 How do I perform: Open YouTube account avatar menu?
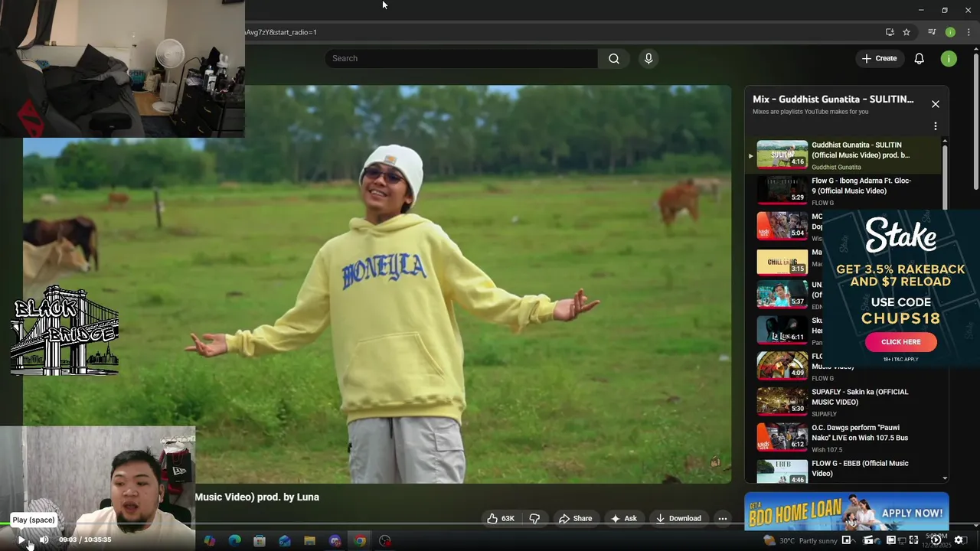[x=949, y=58]
